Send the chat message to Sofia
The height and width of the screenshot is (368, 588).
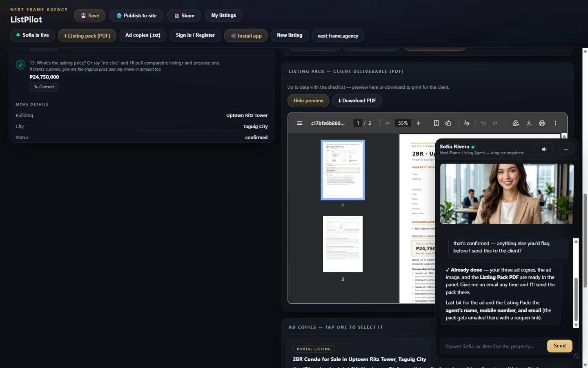pos(559,346)
